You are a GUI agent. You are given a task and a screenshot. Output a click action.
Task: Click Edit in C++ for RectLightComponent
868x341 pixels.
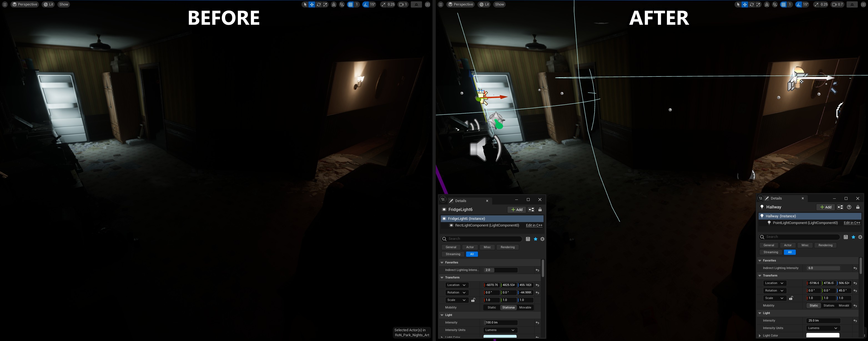coord(534,225)
